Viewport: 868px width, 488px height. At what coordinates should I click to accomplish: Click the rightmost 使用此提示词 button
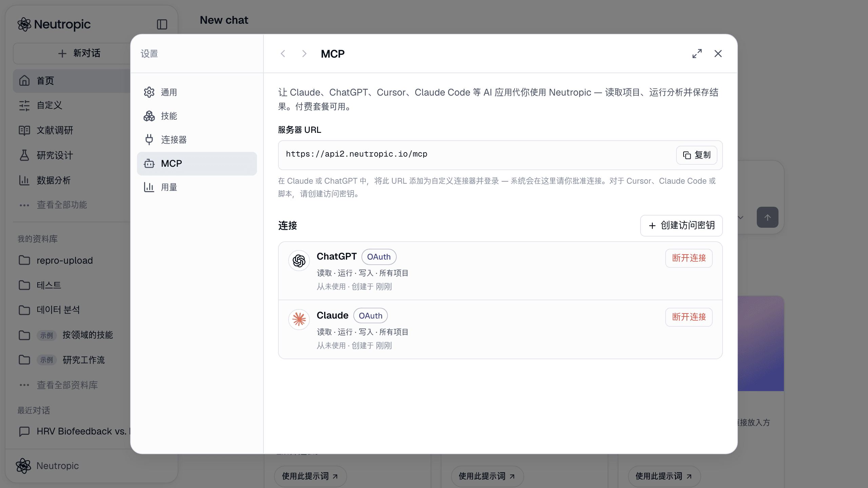click(664, 476)
